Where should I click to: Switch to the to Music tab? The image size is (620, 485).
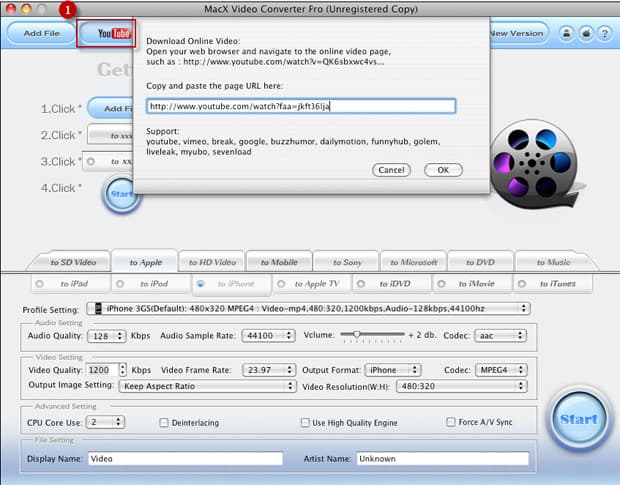(x=553, y=262)
